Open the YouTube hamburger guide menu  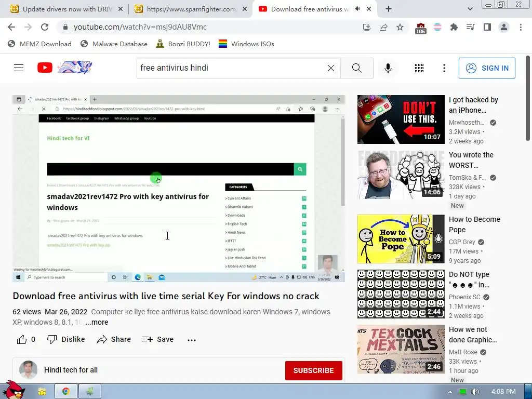19,68
